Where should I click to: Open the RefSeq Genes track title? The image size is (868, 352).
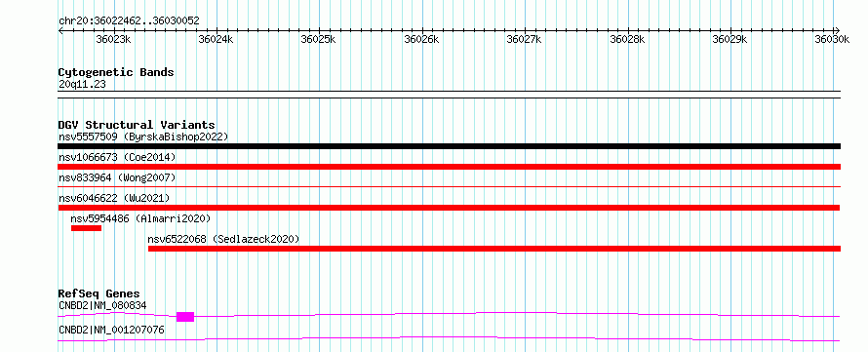coord(99,293)
